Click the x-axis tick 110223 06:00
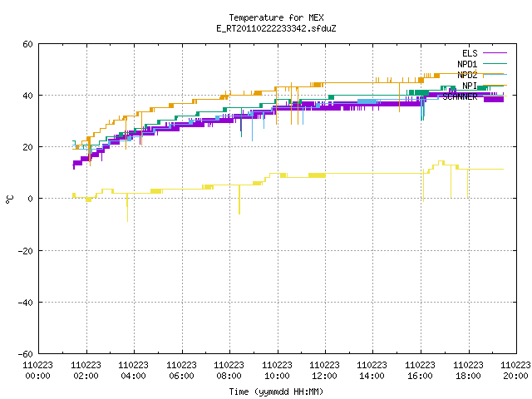The image size is (532, 399). pyautogui.click(x=181, y=371)
